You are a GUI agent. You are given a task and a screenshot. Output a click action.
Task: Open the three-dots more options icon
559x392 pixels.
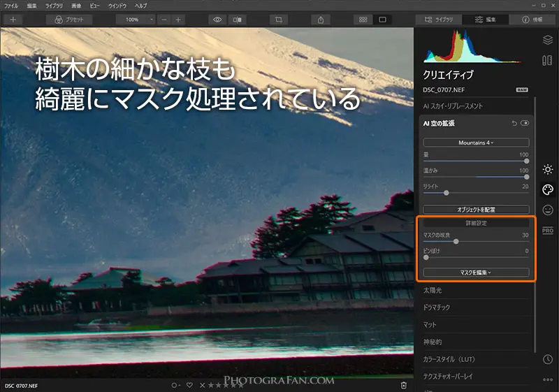click(x=548, y=380)
